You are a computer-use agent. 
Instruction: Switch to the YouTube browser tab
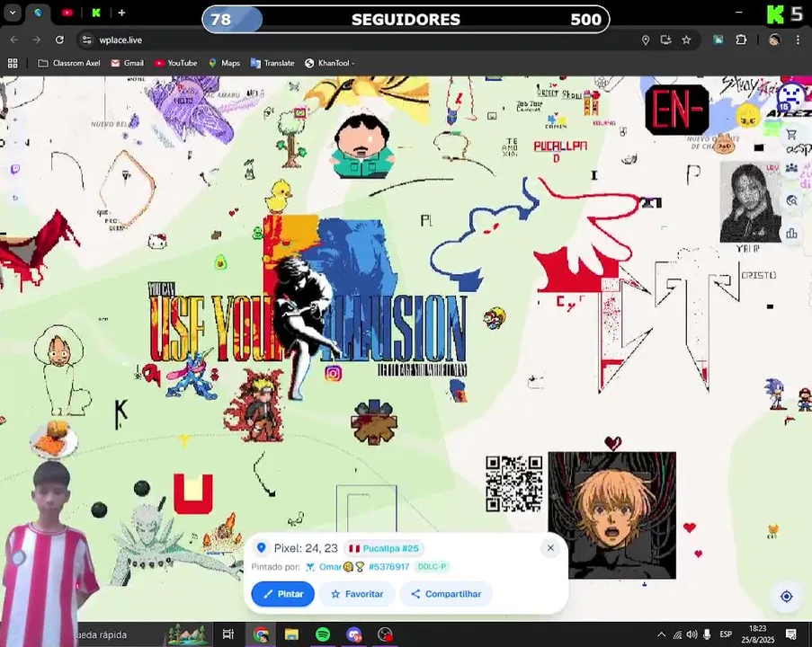click(67, 13)
